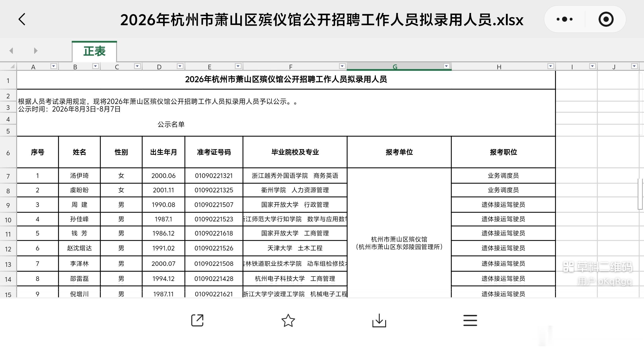Image resolution: width=644 pixels, height=352 pixels.
Task: Open filter dropdown on column H
Action: pos(551,66)
